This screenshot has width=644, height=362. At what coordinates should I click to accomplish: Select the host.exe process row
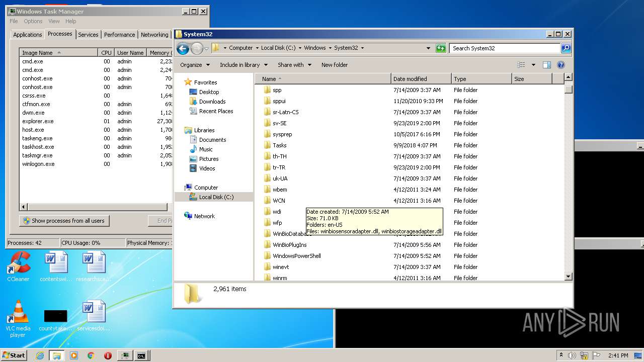[96, 130]
